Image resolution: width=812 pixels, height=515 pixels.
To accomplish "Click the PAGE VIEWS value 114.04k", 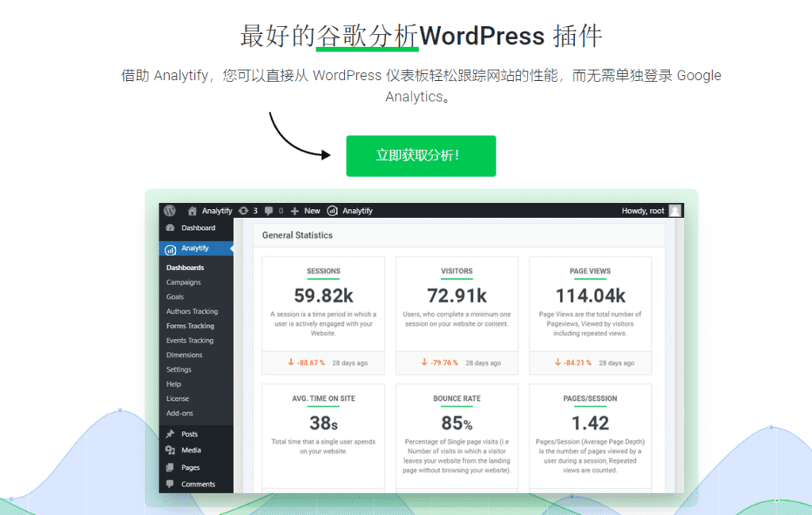I will 590,296.
